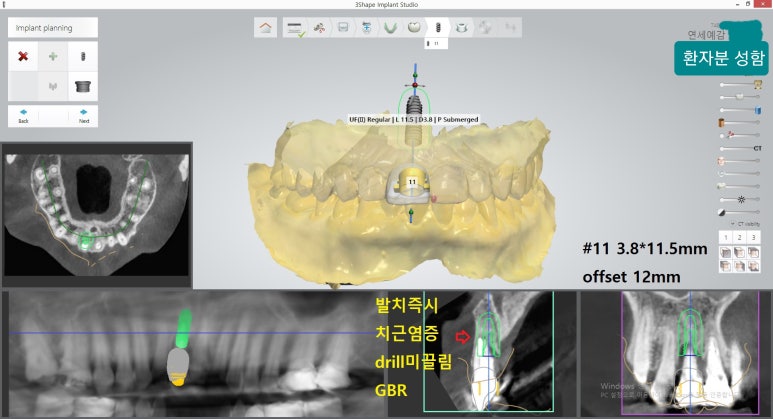Select the dark abutment sleeve icon

(83, 87)
